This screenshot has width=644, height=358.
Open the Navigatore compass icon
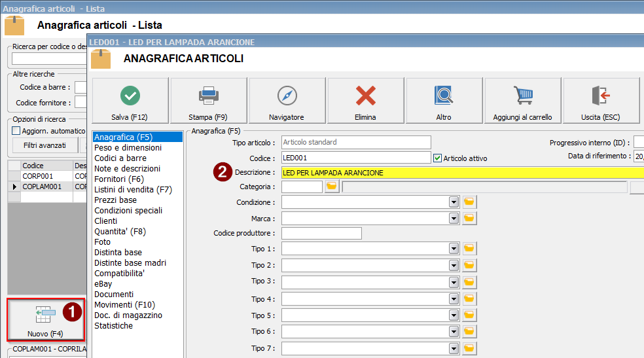tap(287, 96)
